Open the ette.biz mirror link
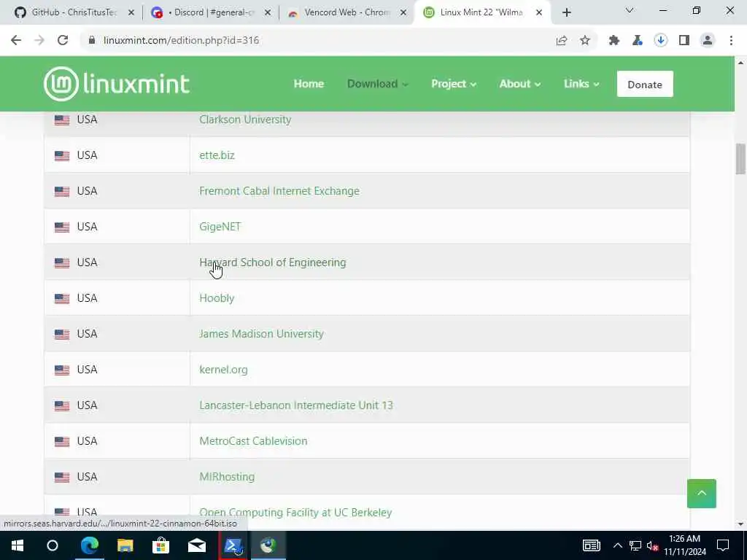 tap(217, 155)
